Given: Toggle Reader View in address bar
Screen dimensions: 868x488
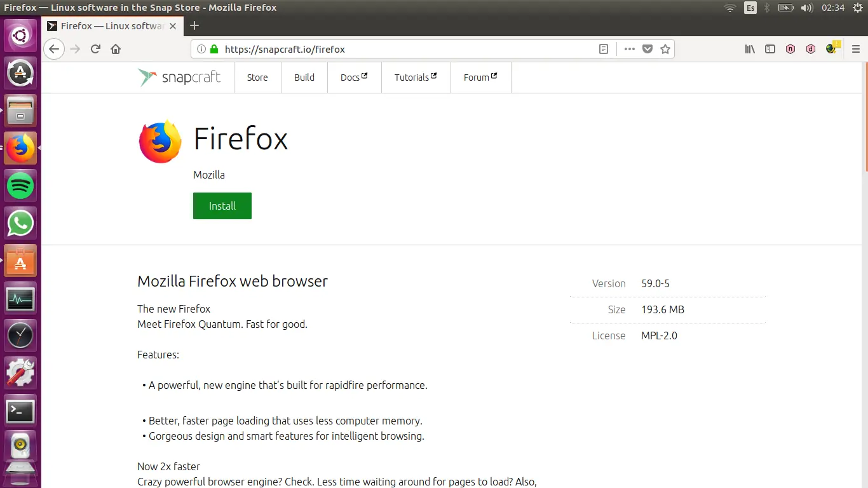Looking at the screenshot, I should (x=604, y=49).
